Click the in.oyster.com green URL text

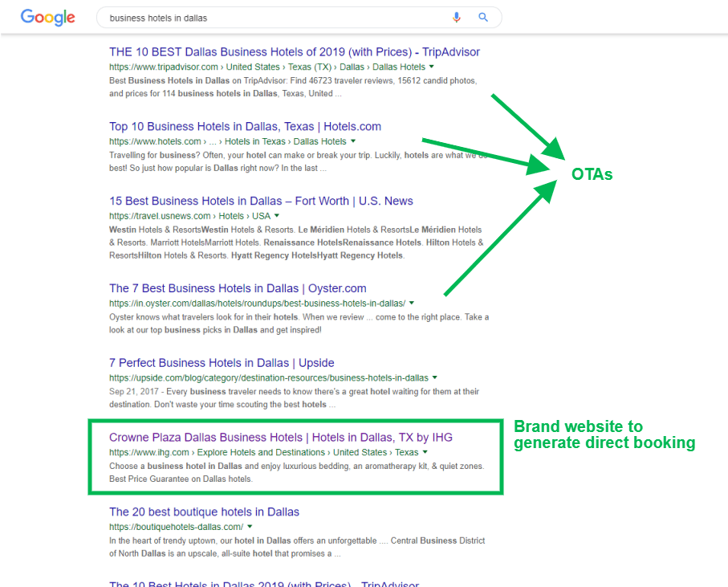(x=257, y=304)
